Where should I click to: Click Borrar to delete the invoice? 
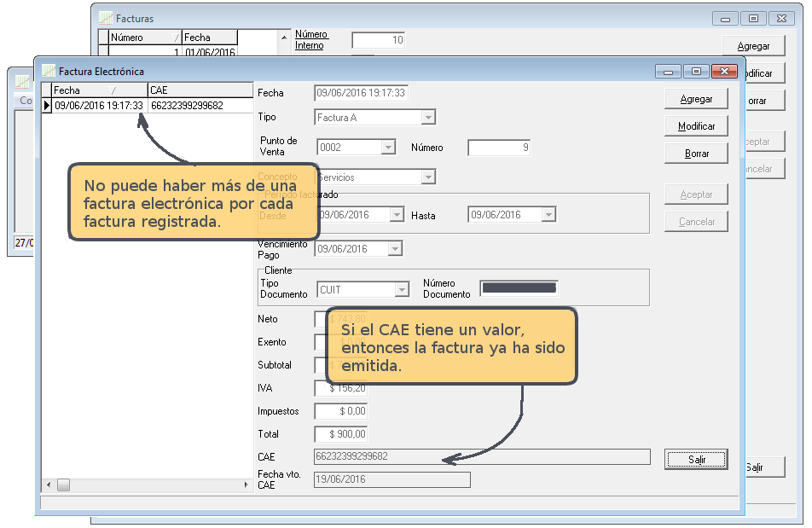(x=696, y=154)
